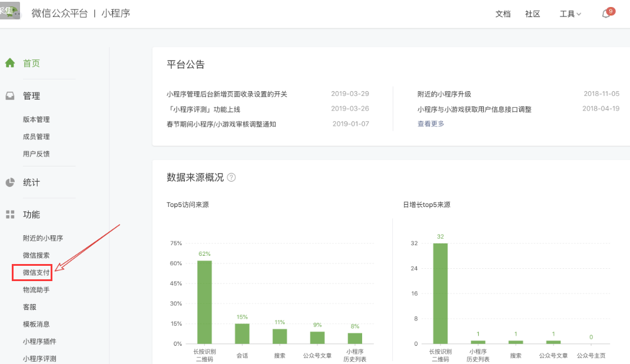Select the 统计 sidebar section

tap(31, 183)
